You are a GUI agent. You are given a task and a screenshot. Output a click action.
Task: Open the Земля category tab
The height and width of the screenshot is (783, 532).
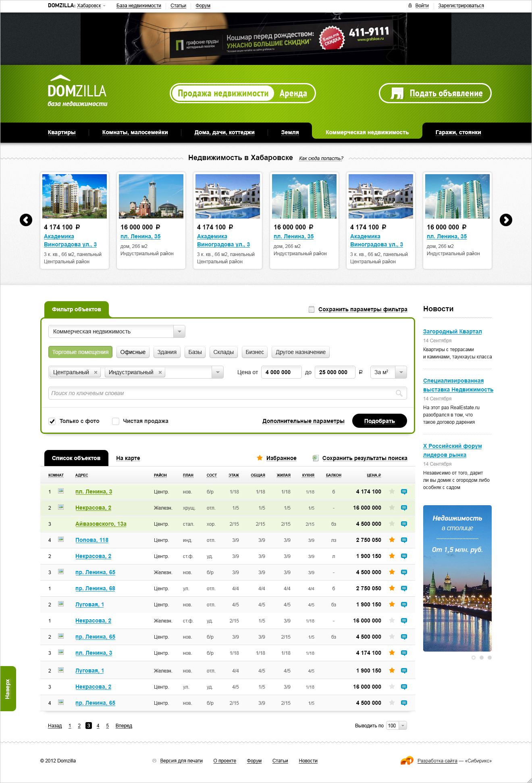coord(290,132)
